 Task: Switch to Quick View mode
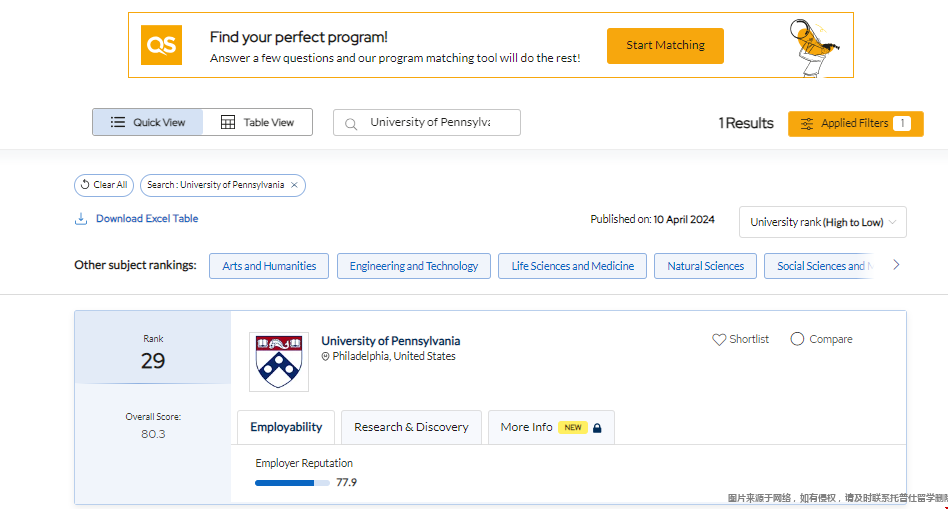point(148,122)
